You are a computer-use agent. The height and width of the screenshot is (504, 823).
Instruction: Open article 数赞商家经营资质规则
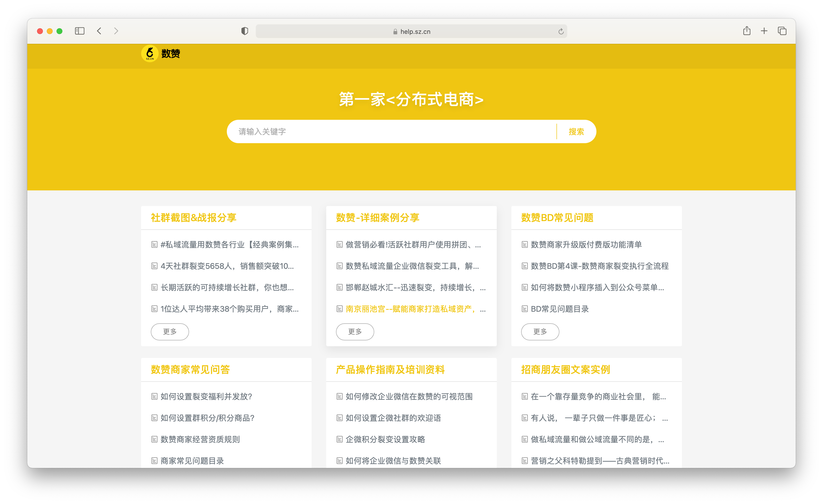click(x=200, y=439)
